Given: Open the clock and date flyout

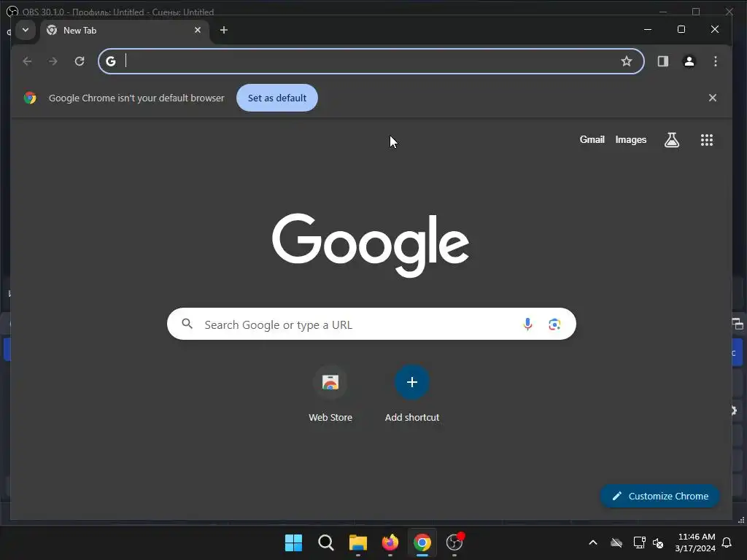Looking at the screenshot, I should [x=695, y=542].
